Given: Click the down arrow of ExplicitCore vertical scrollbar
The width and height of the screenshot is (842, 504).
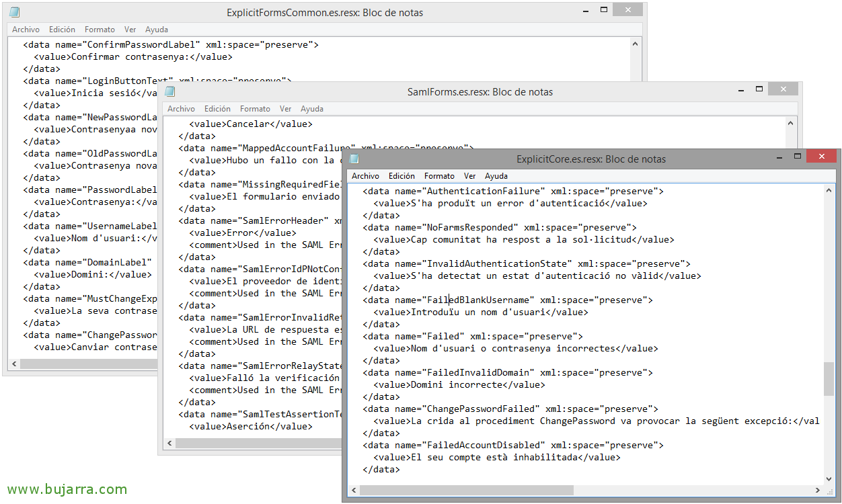Looking at the screenshot, I should tap(829, 479).
